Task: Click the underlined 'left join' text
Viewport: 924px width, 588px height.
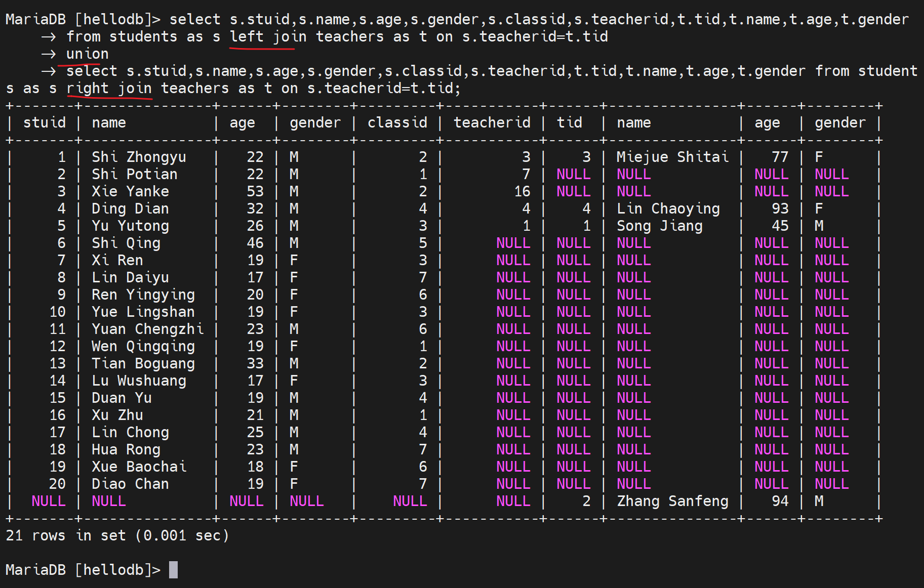Action: tap(268, 37)
